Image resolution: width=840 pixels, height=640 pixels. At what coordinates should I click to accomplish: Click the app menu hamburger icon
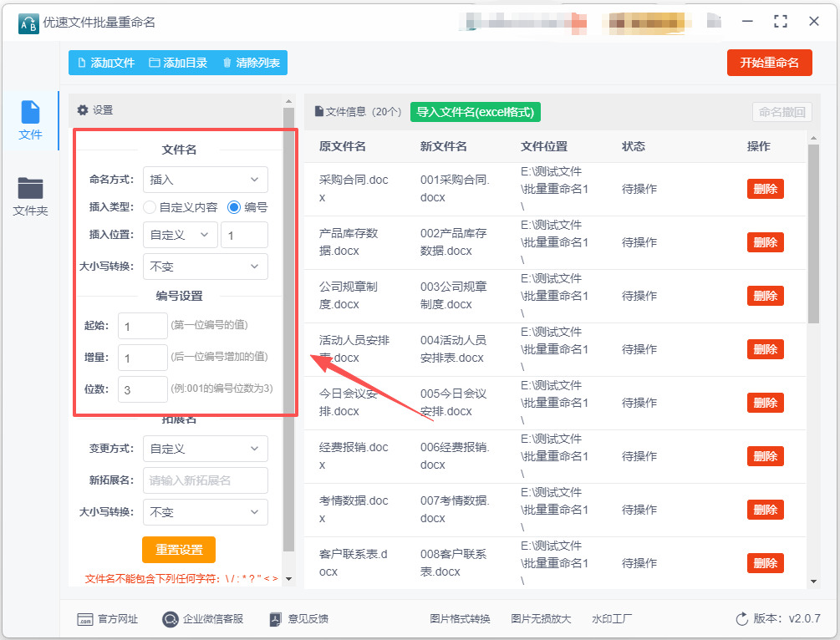712,21
